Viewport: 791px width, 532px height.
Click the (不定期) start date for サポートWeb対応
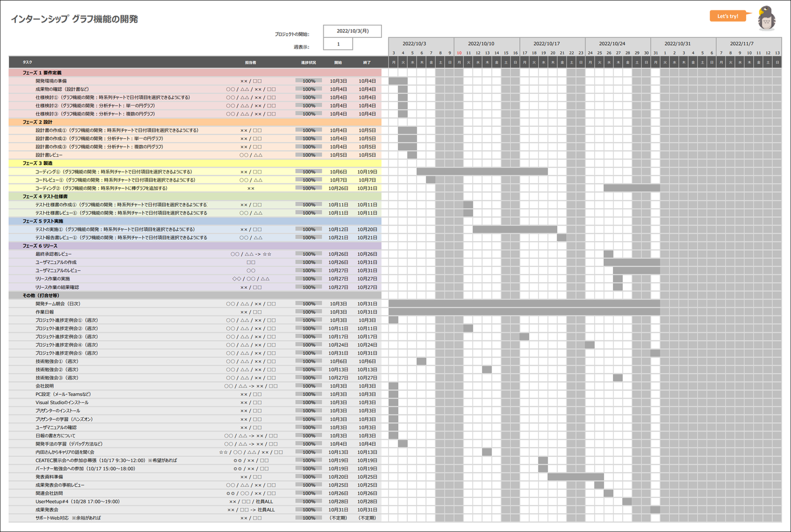(338, 518)
